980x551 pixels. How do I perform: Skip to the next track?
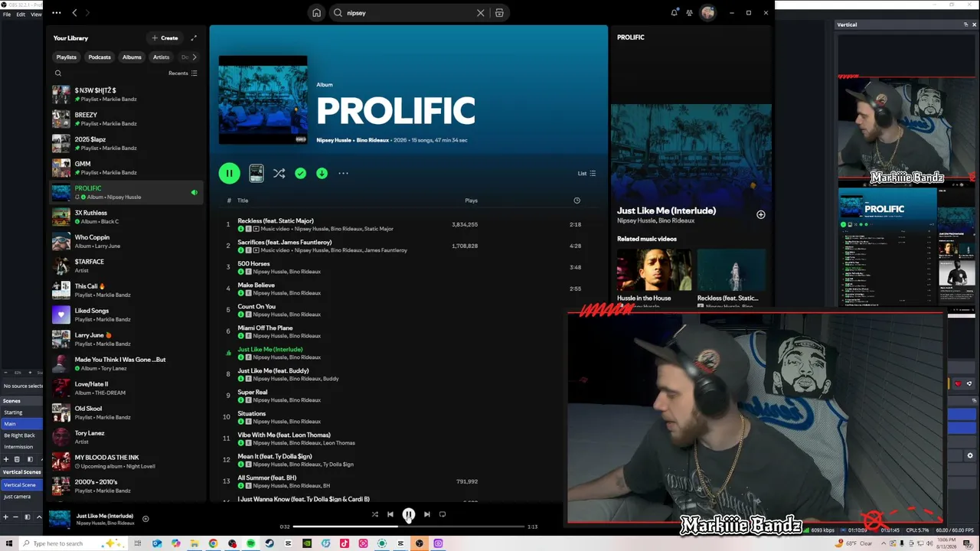tap(426, 514)
